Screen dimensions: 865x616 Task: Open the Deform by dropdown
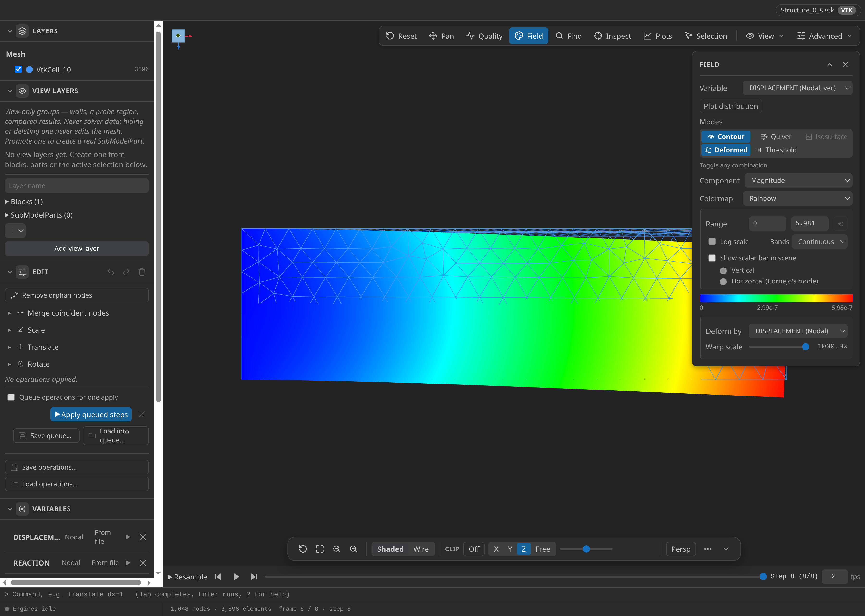click(798, 331)
